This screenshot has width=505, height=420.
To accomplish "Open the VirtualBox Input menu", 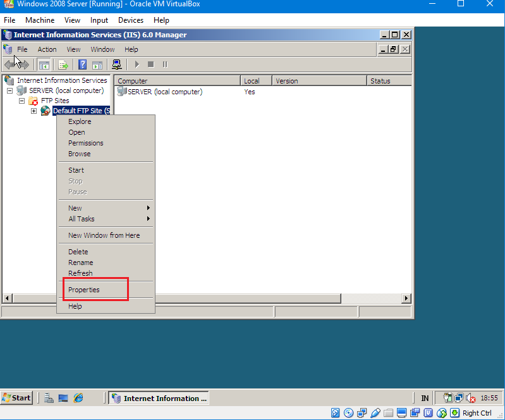I will [x=99, y=20].
